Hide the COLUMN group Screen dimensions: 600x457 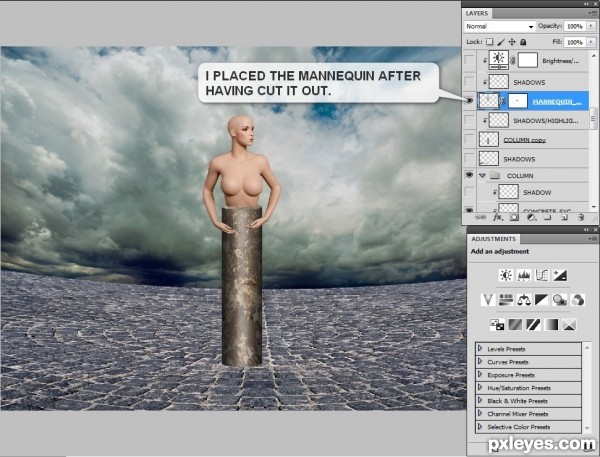pos(469,175)
